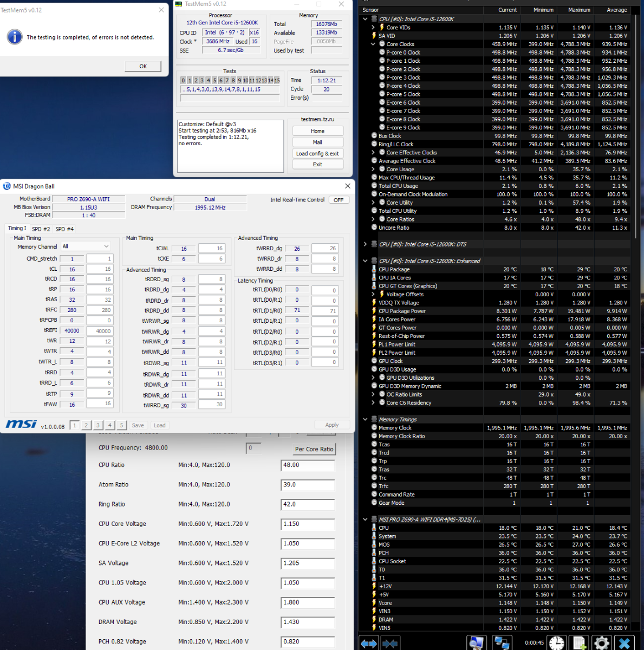This screenshot has width=644, height=650.
Task: Click the clock icon beside Bus Clock
Action: click(x=374, y=136)
